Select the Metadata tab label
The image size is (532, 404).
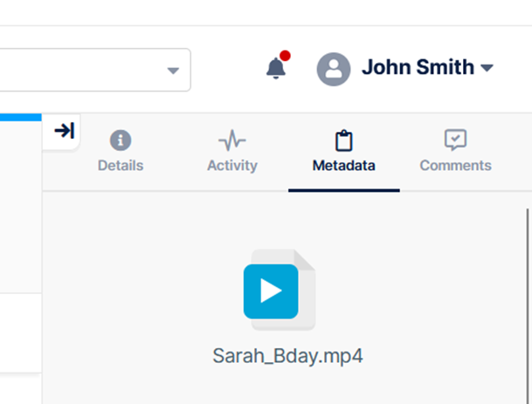(343, 165)
